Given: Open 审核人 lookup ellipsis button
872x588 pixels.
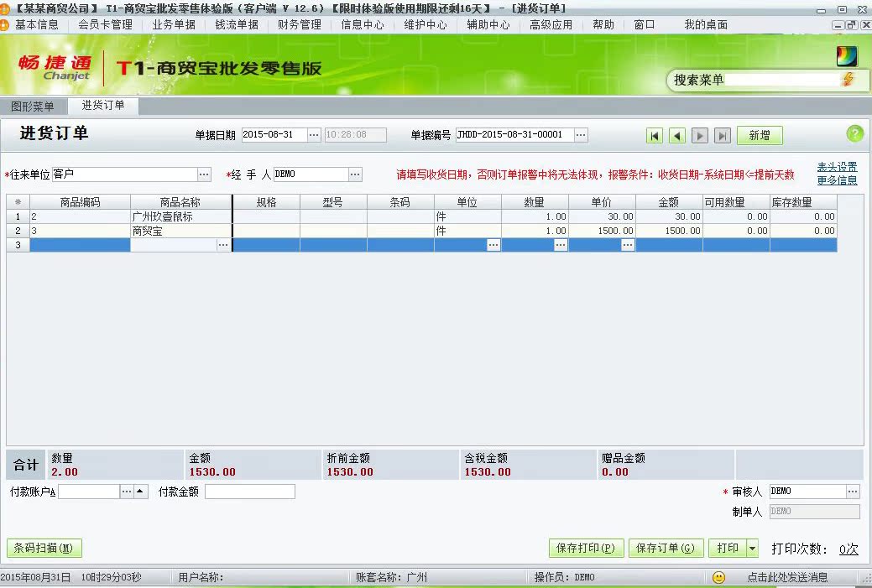Looking at the screenshot, I should point(853,492).
